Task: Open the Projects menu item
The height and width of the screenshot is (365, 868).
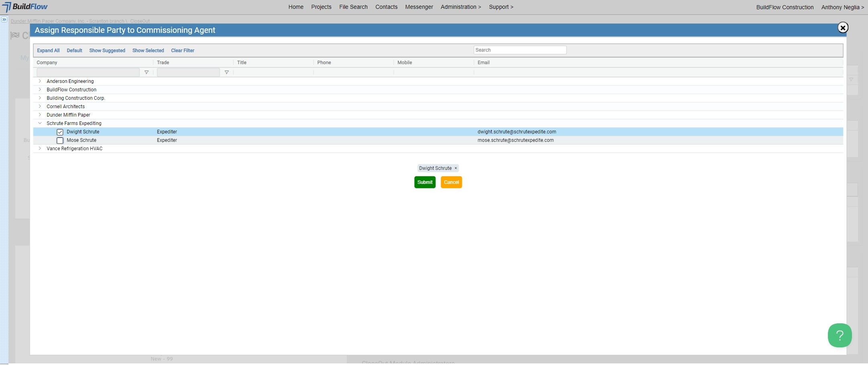Action: (321, 7)
